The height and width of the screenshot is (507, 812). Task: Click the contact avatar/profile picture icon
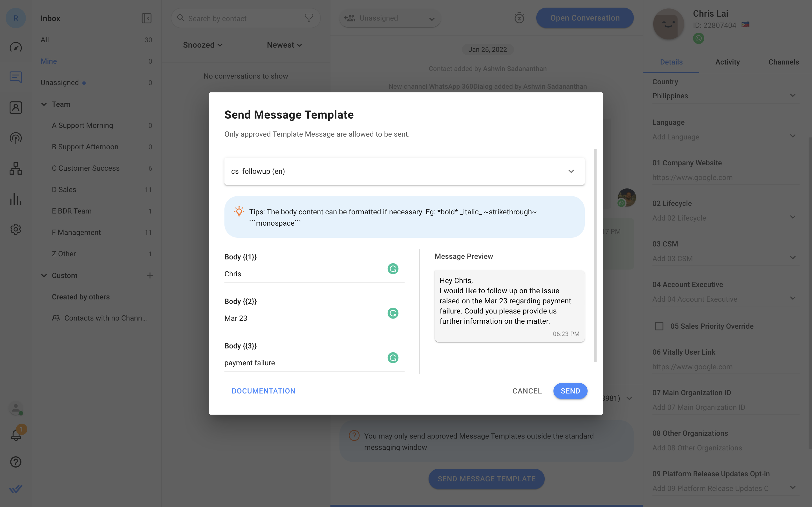tap(668, 24)
